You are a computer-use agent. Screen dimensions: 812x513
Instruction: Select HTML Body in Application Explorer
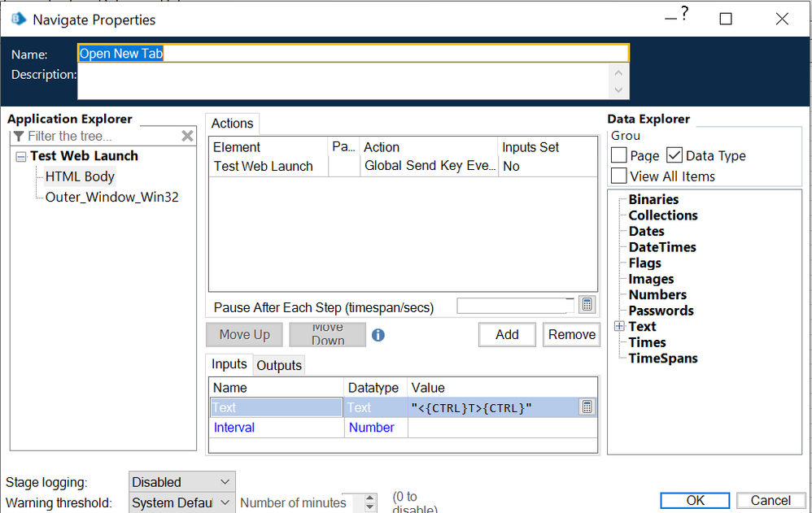point(80,176)
